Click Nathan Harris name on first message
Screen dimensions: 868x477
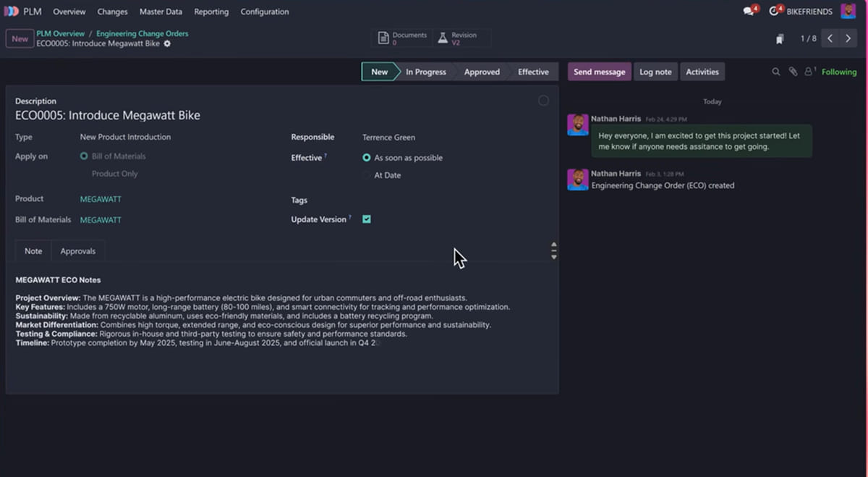[616, 119]
